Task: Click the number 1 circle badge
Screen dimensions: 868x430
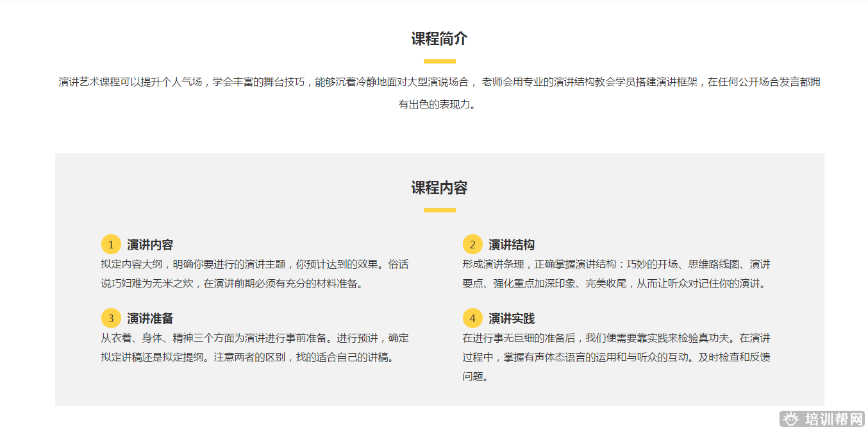Action: point(111,245)
